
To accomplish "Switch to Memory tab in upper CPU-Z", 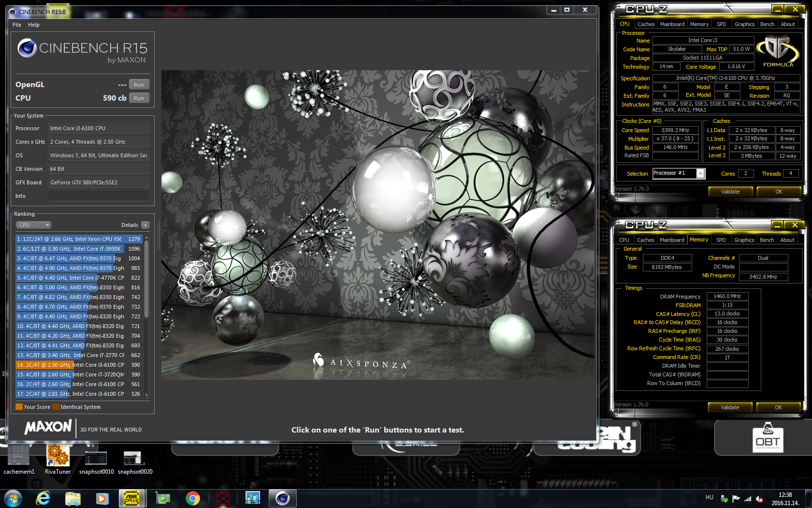I will tap(699, 24).
